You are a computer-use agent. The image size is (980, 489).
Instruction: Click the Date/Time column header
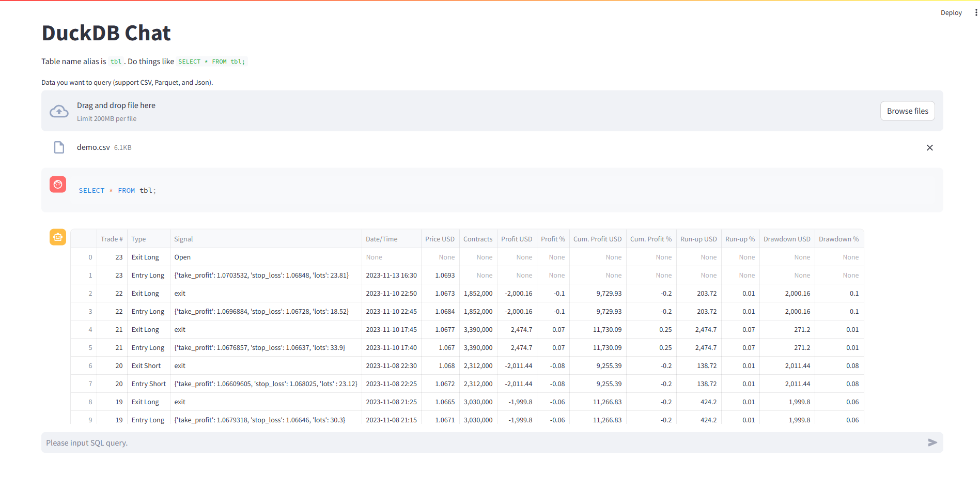pos(391,239)
